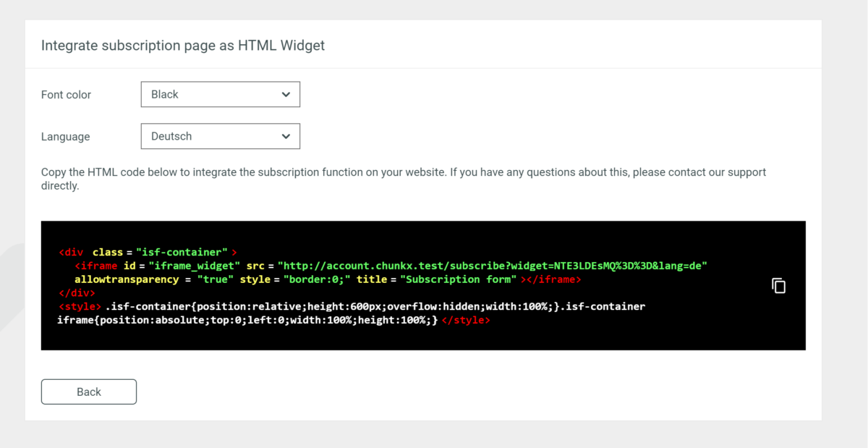Open the Language dropdown showing Deutsch
The image size is (868, 448).
[x=220, y=136]
